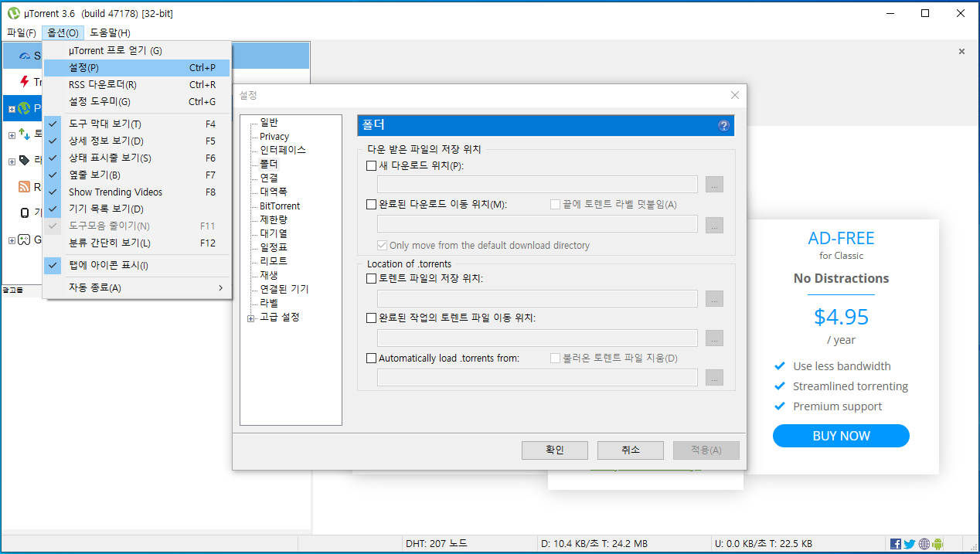Image resolution: width=980 pixels, height=554 pixels.
Task: Expand the torrents sidebar node plus box
Action: click(x=12, y=135)
